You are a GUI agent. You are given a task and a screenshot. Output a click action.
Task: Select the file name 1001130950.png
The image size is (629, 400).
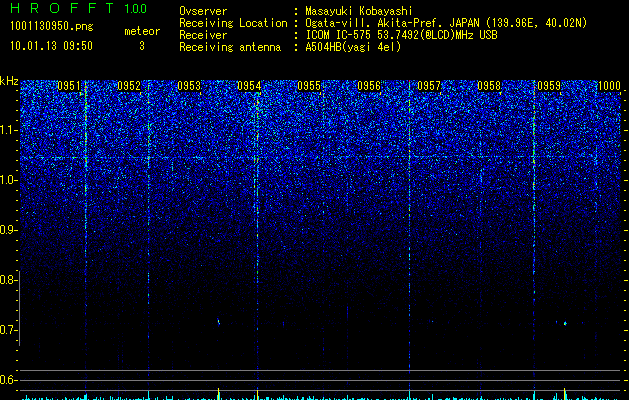coord(52,26)
